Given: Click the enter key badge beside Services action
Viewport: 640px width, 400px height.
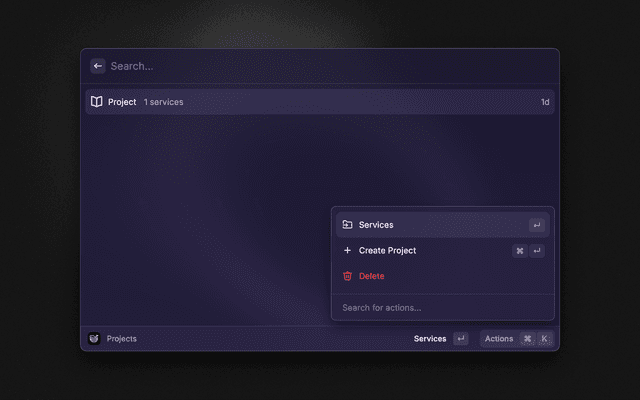Looking at the screenshot, I should [537, 226].
